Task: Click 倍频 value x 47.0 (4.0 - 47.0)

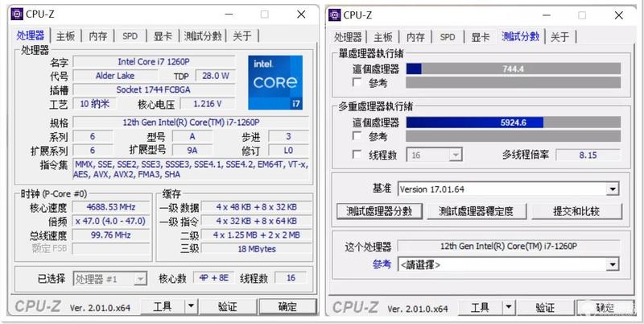Action: tap(111, 221)
